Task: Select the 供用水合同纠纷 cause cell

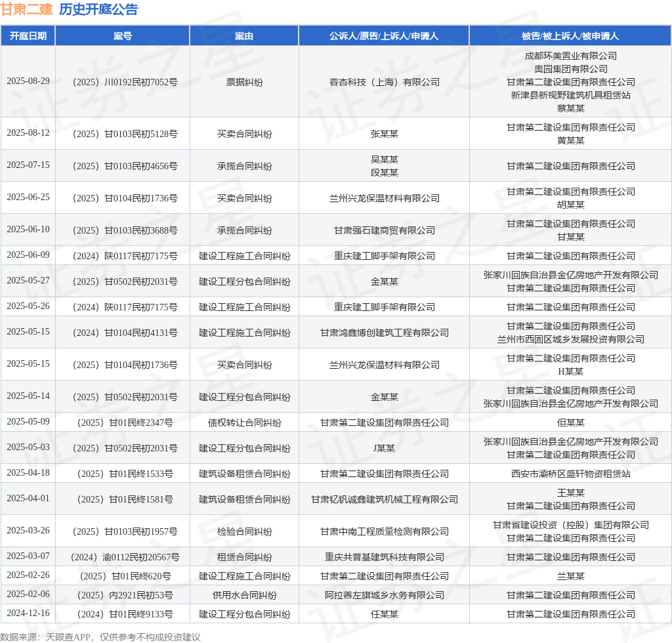Action: (x=244, y=596)
